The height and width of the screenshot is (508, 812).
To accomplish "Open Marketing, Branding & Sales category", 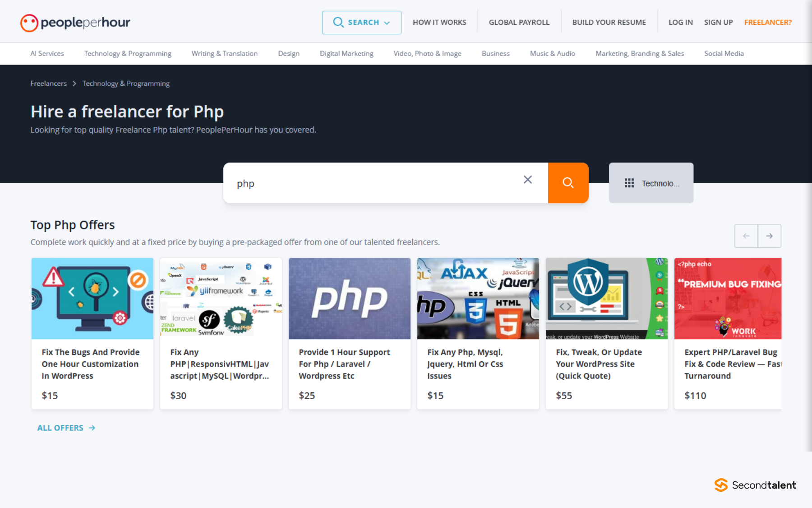I will click(640, 53).
